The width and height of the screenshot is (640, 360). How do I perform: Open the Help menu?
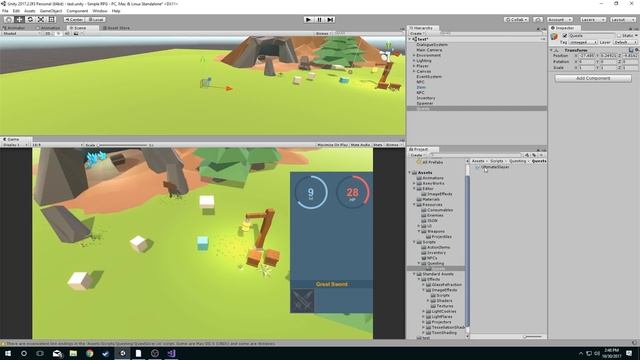point(116,11)
